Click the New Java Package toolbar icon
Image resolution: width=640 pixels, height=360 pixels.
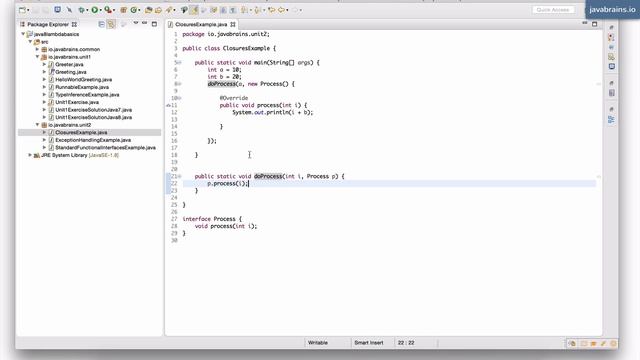(123, 10)
